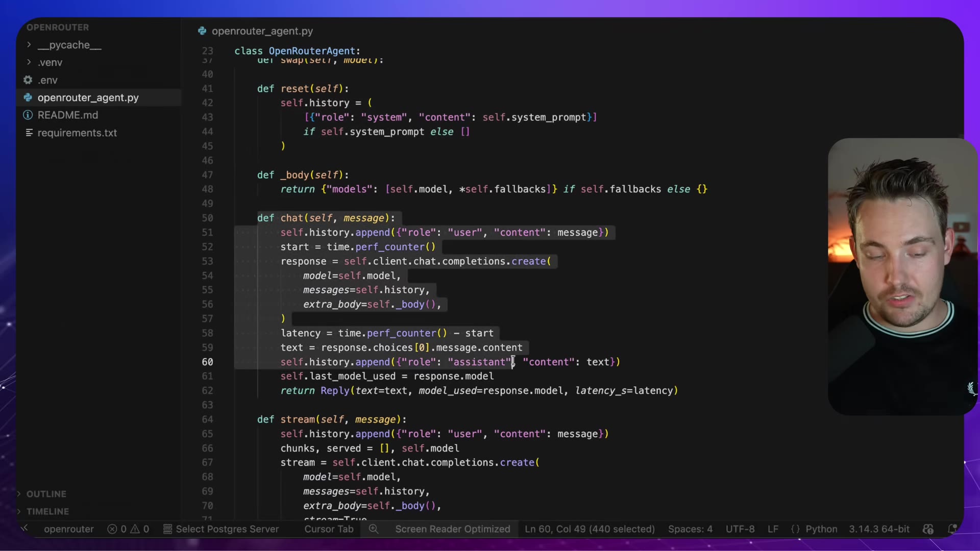980x551 pixels.
Task: Click the def _body(self) definition
Action: coord(303,175)
